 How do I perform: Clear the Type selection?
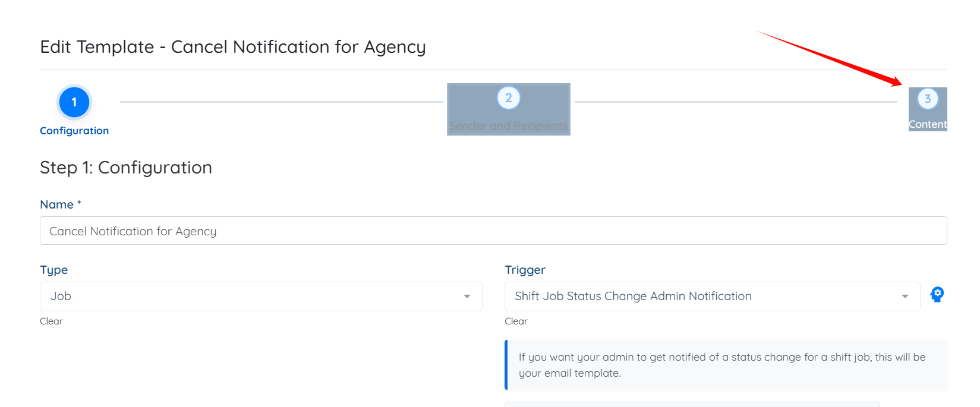tap(51, 321)
